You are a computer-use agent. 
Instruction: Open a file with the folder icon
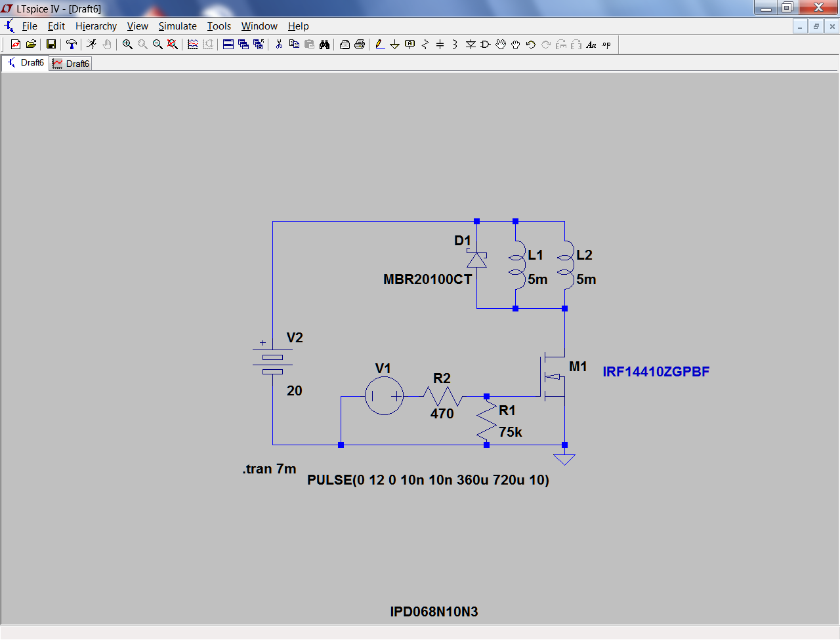point(31,45)
